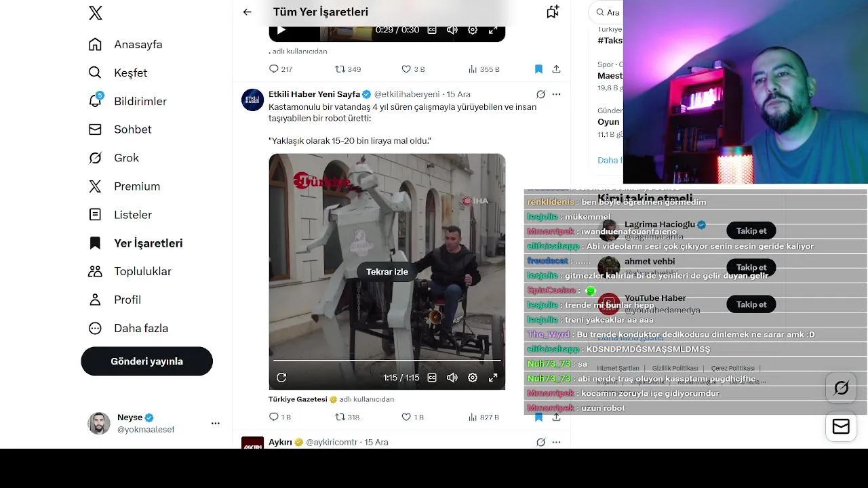Click the reply icon under robot video post
The width and height of the screenshot is (868, 488).
point(274,417)
